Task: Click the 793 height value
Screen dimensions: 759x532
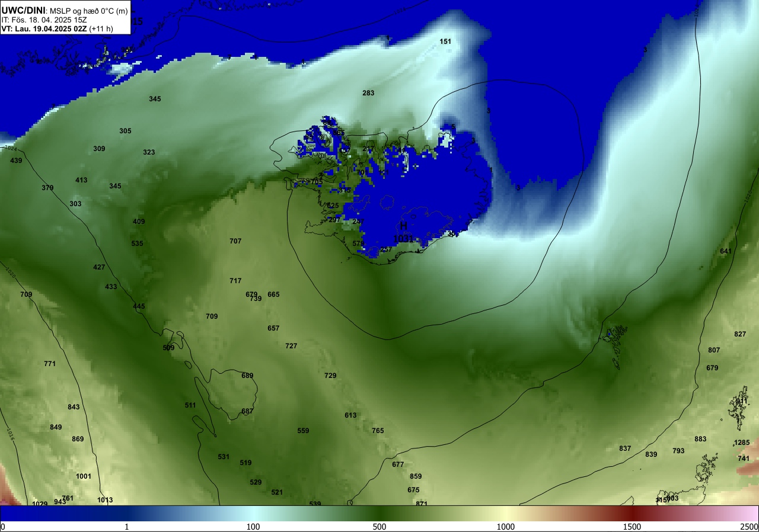Action: (678, 451)
